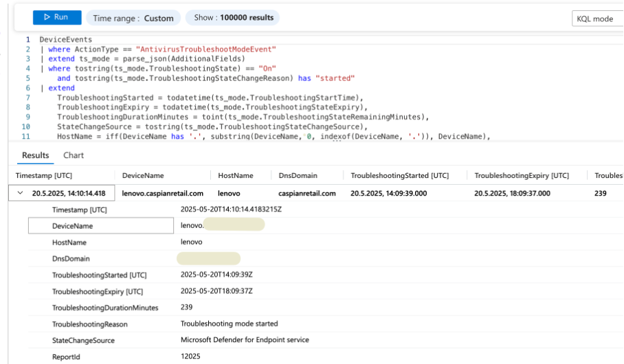Open the Time range Custom selector

133,18
